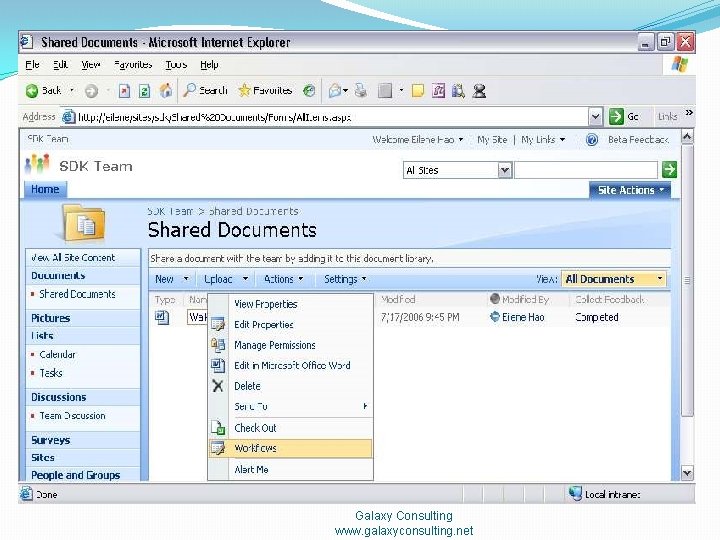Click the Print icon
This screenshot has height=540, width=720.
coord(361,90)
